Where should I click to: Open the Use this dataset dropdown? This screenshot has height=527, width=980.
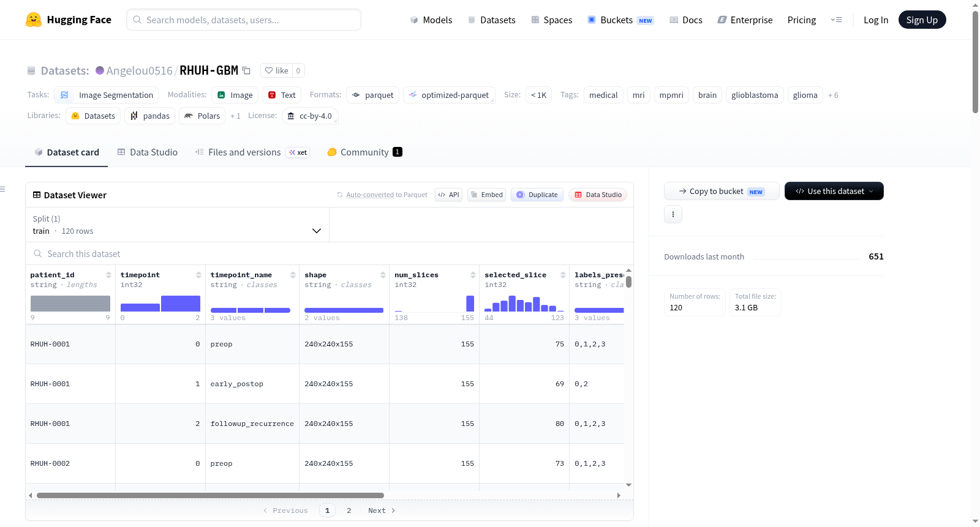tap(834, 191)
